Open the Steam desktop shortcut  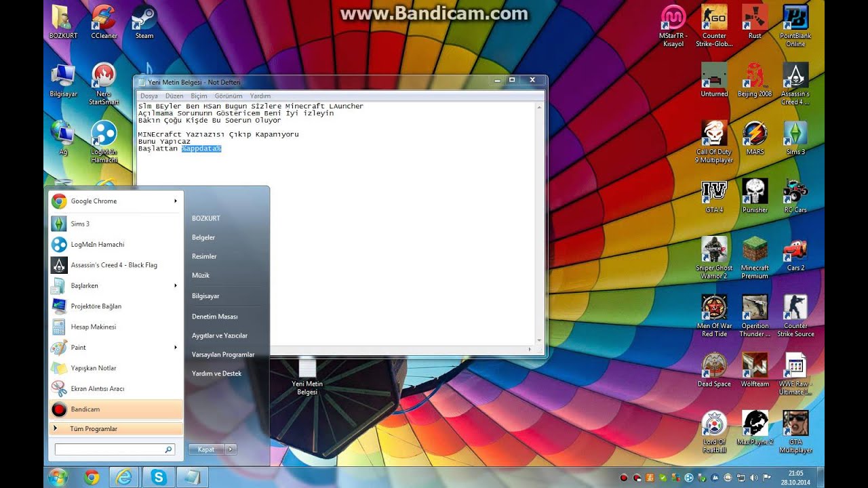144,22
